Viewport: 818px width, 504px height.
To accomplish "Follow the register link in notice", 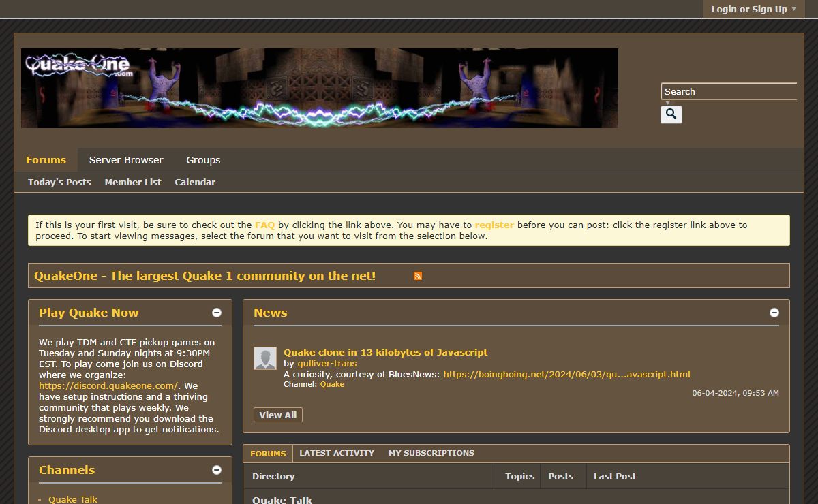I will 494,225.
